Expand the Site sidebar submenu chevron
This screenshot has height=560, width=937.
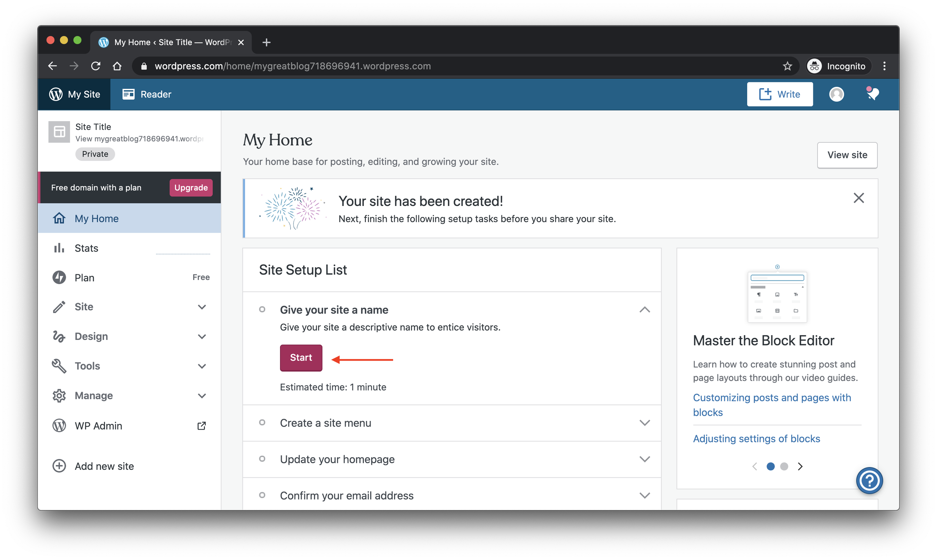pos(202,307)
